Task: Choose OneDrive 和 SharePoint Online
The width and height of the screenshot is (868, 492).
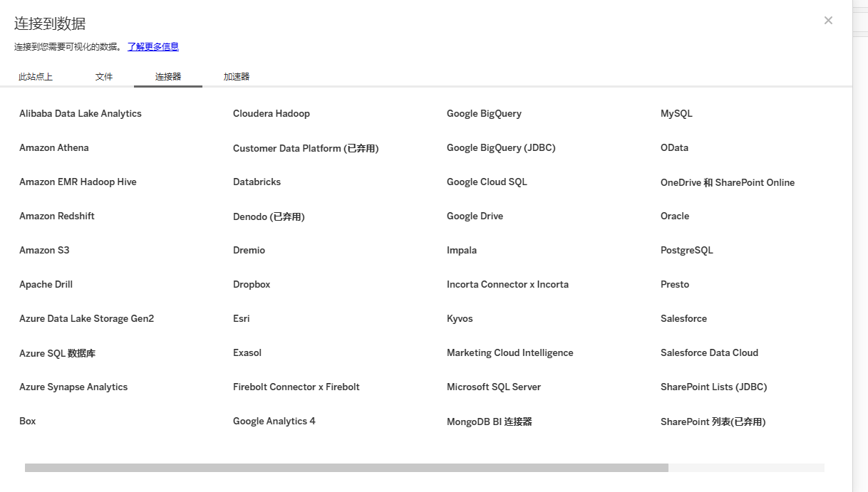Action: pos(728,182)
